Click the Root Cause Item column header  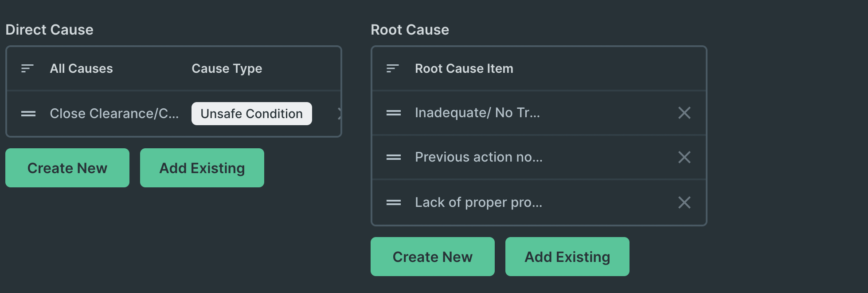(x=464, y=68)
